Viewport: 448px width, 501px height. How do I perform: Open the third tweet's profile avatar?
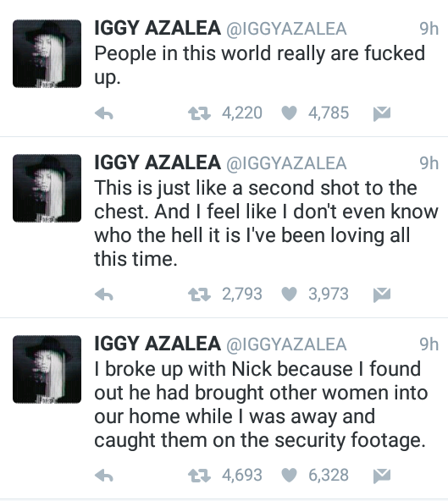pos(47,369)
